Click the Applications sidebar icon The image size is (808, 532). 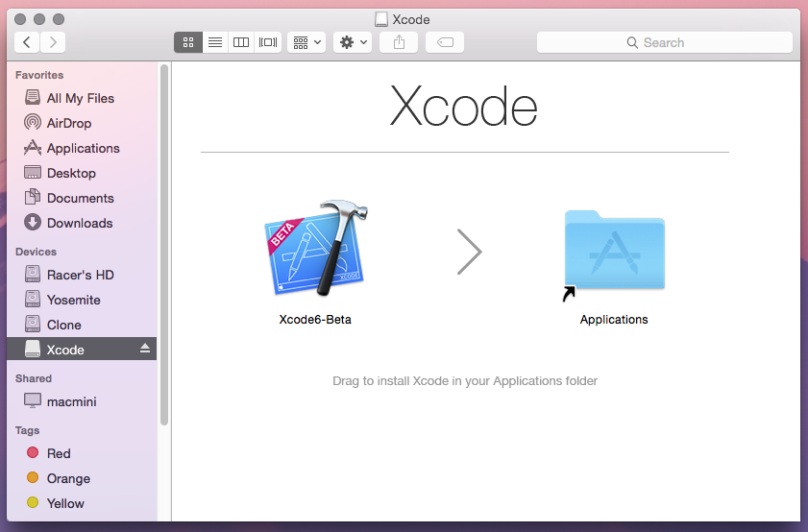(x=33, y=147)
